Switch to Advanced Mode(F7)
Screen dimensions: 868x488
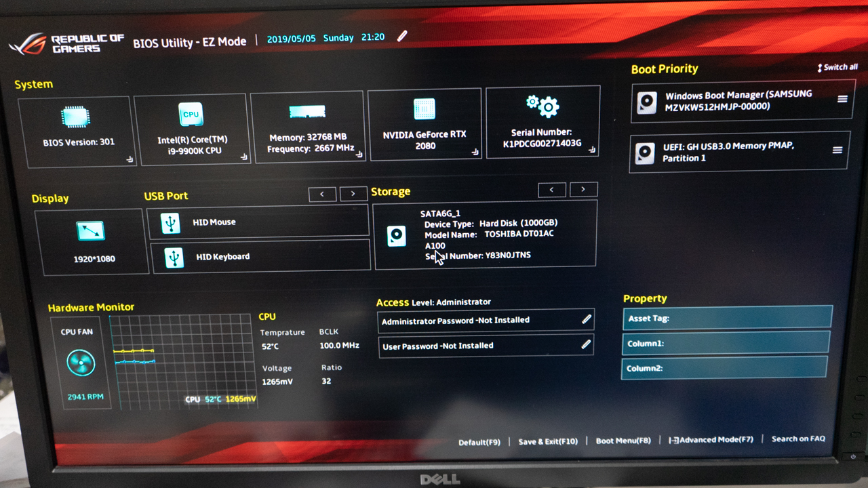click(711, 440)
